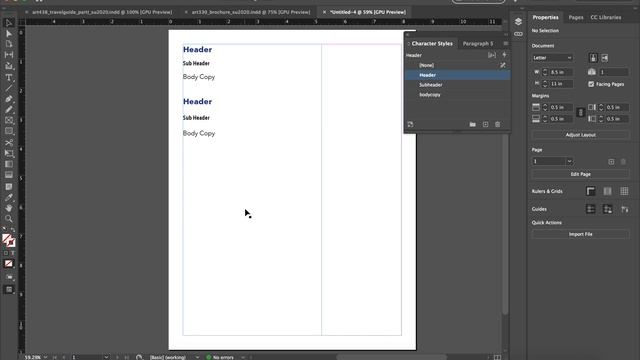
Task: Click the Fill and Stroke color swatch
Action: pyautogui.click(x=8, y=240)
